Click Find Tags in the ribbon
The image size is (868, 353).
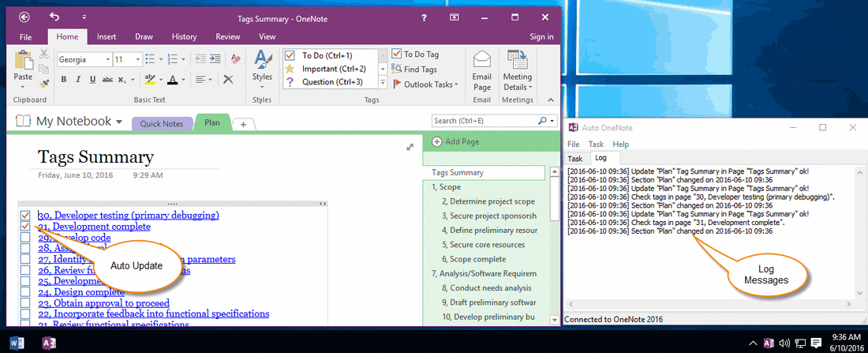414,69
